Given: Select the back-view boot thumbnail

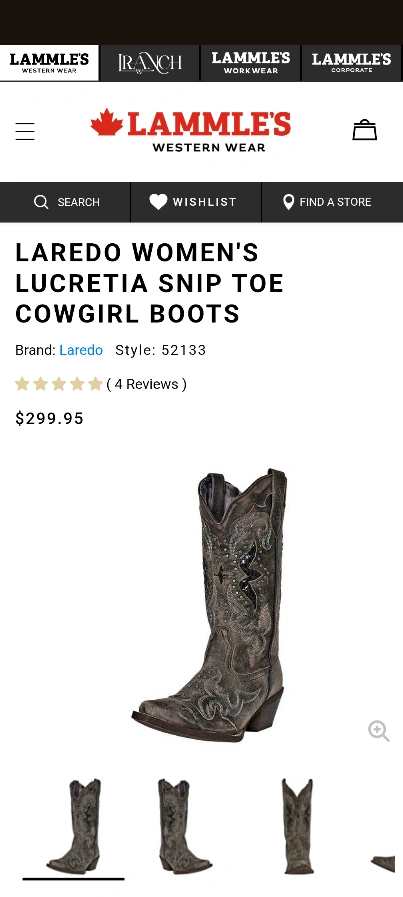Looking at the screenshot, I should [x=298, y=826].
